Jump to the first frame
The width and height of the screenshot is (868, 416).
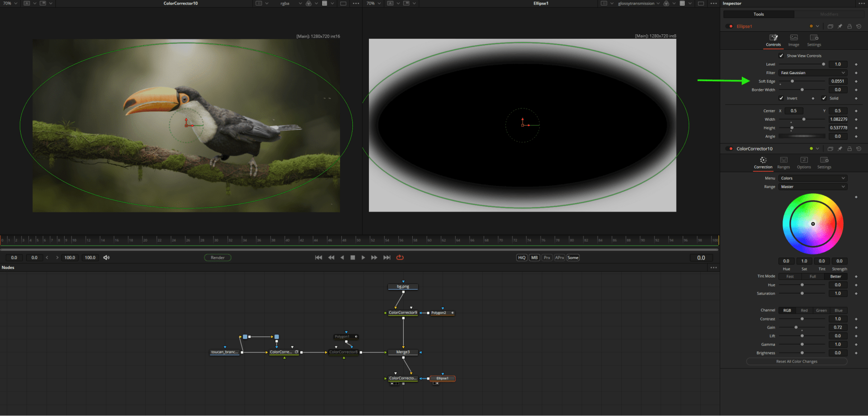coord(318,258)
